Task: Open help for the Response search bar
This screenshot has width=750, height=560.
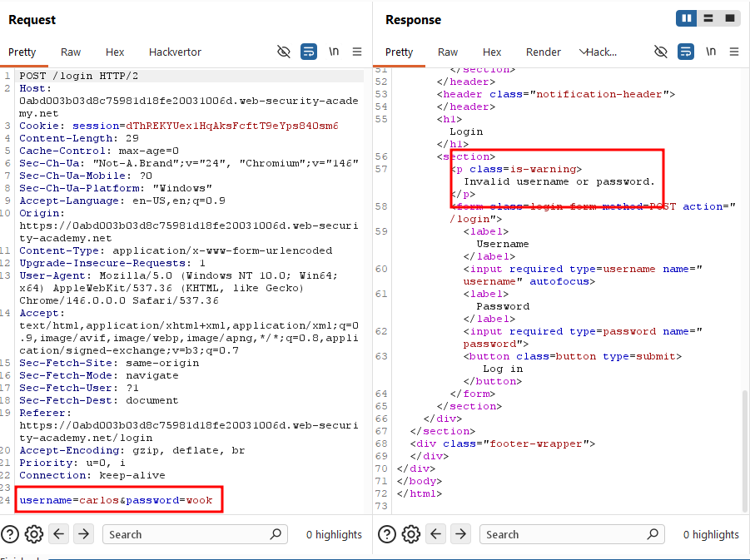Action: (387, 534)
